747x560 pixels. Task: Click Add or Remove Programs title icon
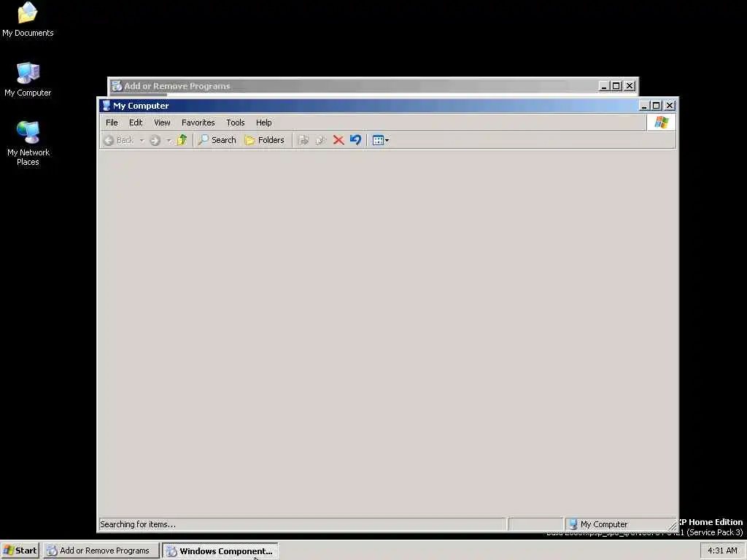click(116, 86)
